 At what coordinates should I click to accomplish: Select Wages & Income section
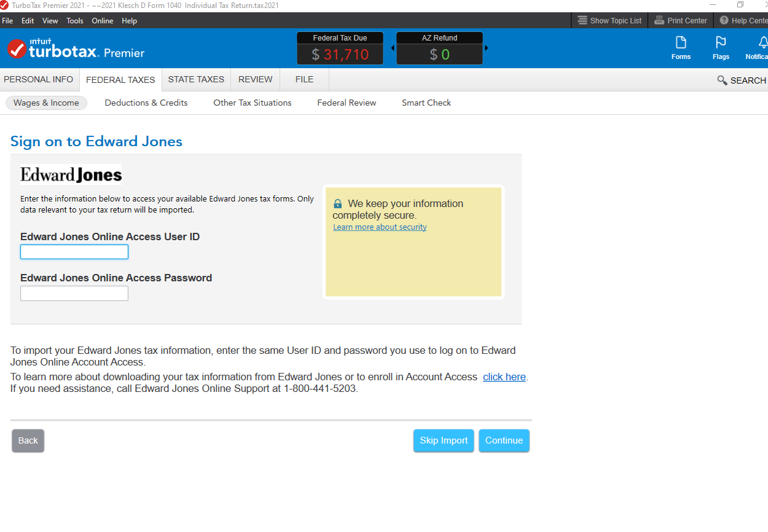point(46,103)
